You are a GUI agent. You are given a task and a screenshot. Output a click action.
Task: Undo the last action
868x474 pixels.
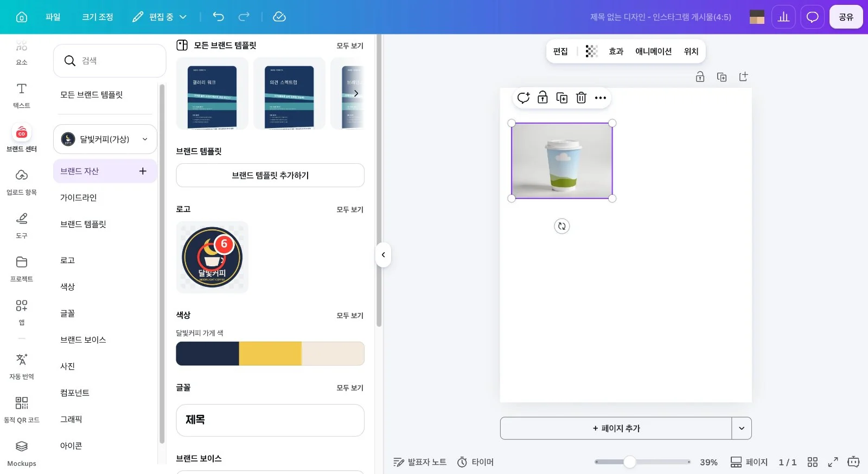pos(218,17)
